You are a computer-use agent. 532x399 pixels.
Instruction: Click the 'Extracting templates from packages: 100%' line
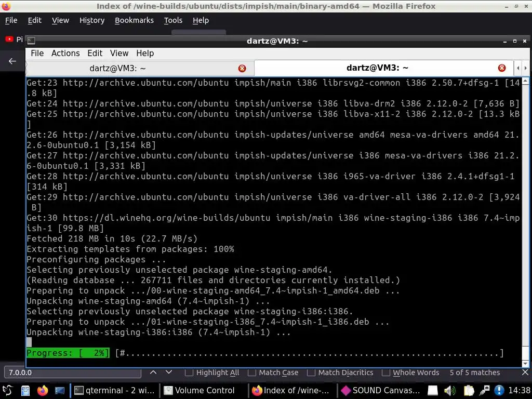click(x=130, y=249)
